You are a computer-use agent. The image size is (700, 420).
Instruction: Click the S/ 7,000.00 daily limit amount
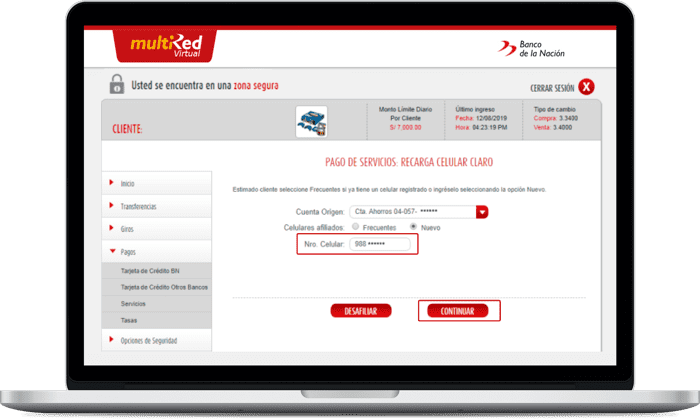coord(405,127)
